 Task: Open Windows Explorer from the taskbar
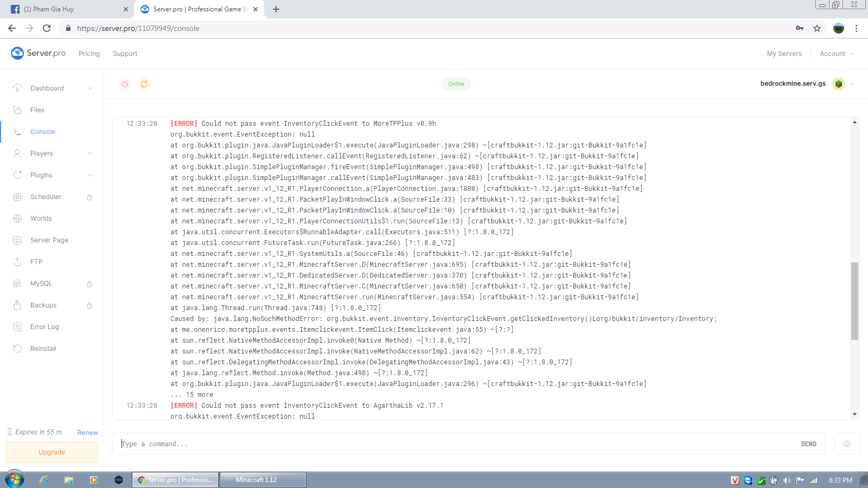(x=69, y=480)
